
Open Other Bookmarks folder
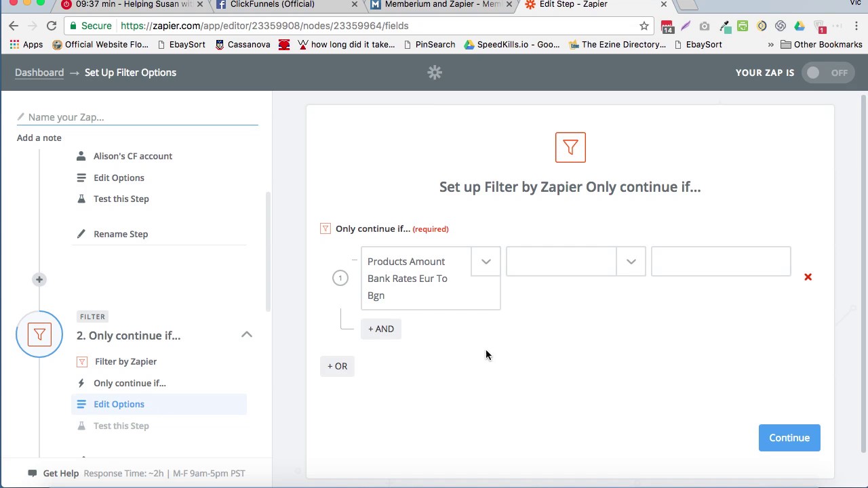point(821,45)
